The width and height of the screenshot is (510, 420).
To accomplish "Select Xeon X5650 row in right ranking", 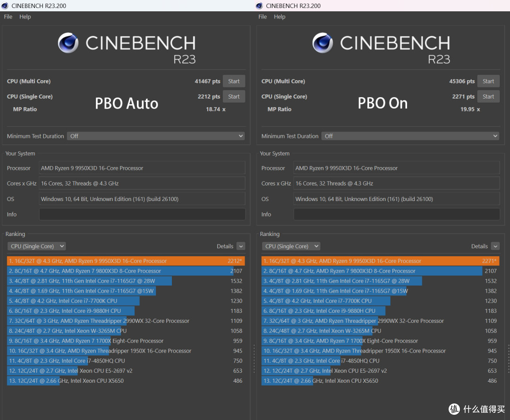I will click(x=380, y=381).
